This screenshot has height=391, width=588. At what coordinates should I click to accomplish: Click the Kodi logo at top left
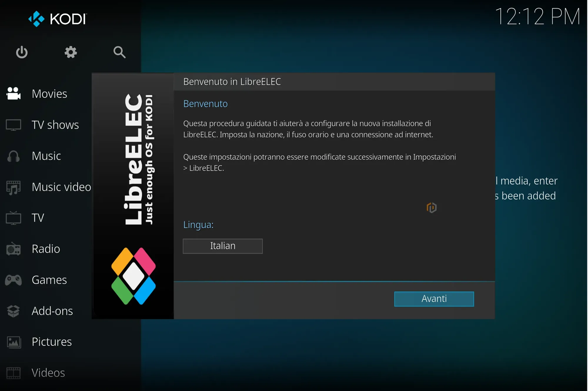[x=57, y=19]
